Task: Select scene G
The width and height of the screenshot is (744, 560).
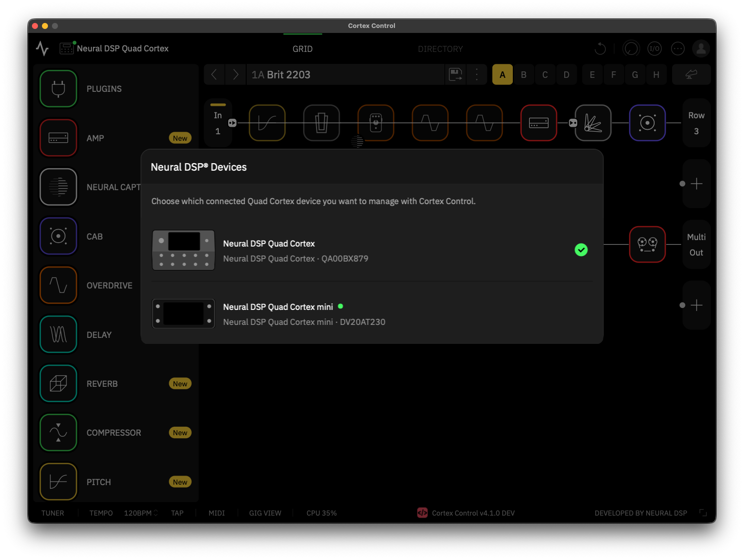Action: 635,74
